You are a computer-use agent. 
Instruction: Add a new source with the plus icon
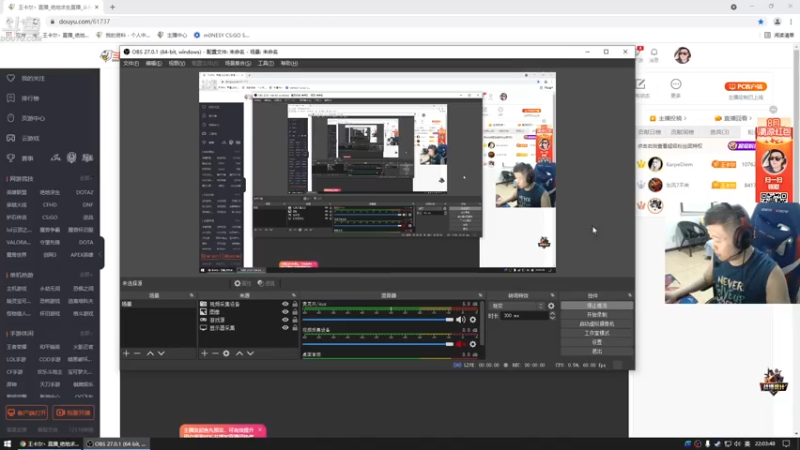[204, 353]
